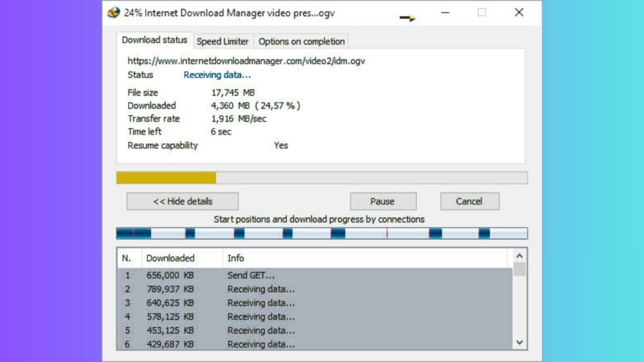This screenshot has height=362, width=644.
Task: Cancel the download
Action: 469,201
